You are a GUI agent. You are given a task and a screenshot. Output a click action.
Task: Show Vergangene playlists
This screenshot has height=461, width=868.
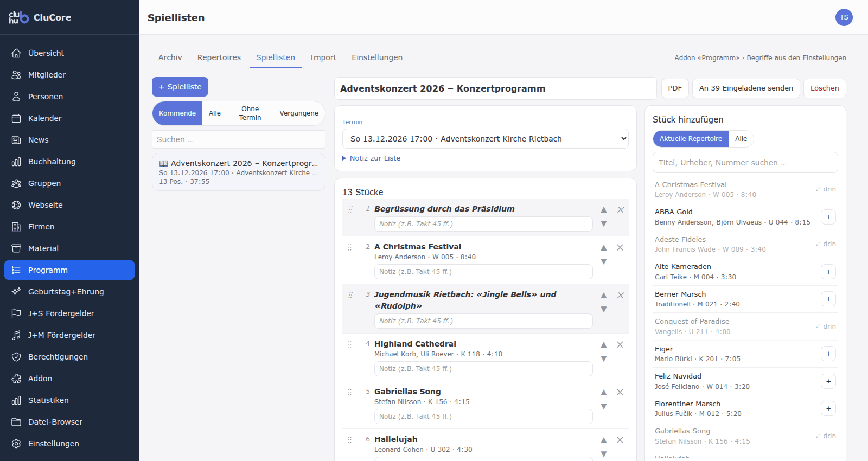(x=299, y=113)
